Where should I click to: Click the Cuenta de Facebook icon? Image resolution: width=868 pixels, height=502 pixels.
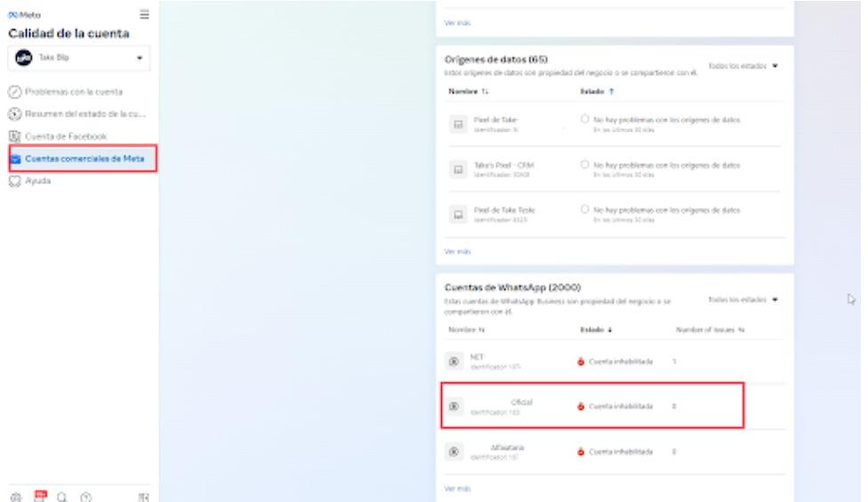15,137
